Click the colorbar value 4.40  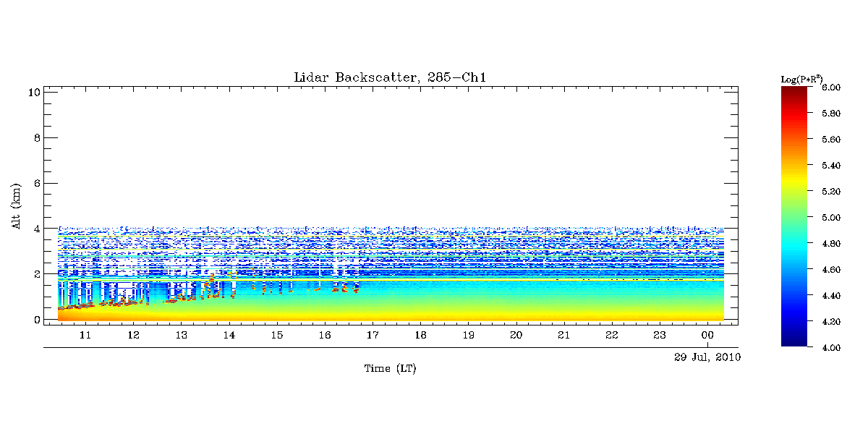[830, 295]
